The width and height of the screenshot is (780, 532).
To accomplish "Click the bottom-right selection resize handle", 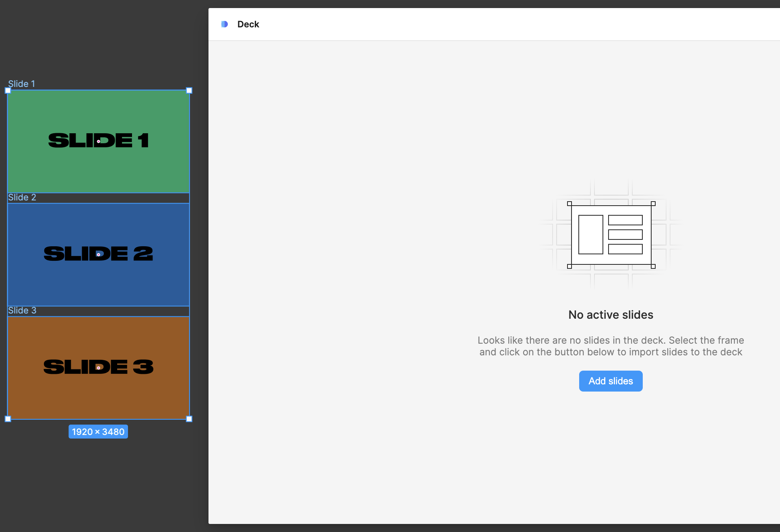I will [189, 419].
